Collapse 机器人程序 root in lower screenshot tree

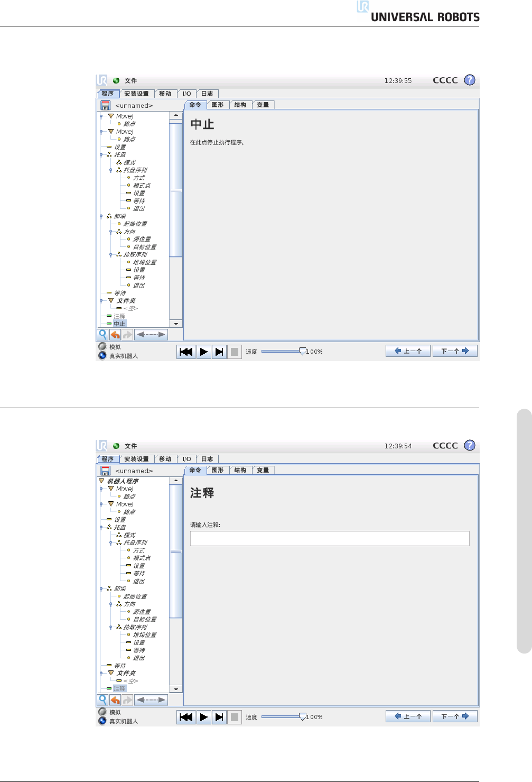click(x=101, y=481)
